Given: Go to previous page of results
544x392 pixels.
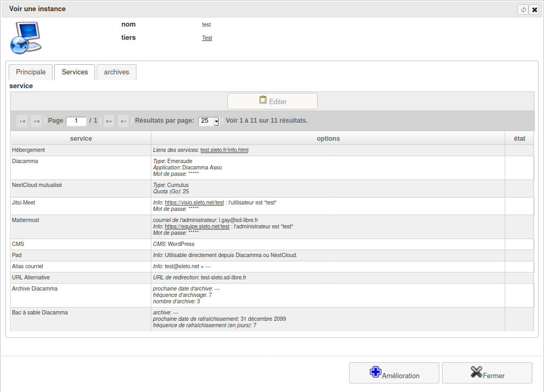Looking at the screenshot, I should [36, 121].
